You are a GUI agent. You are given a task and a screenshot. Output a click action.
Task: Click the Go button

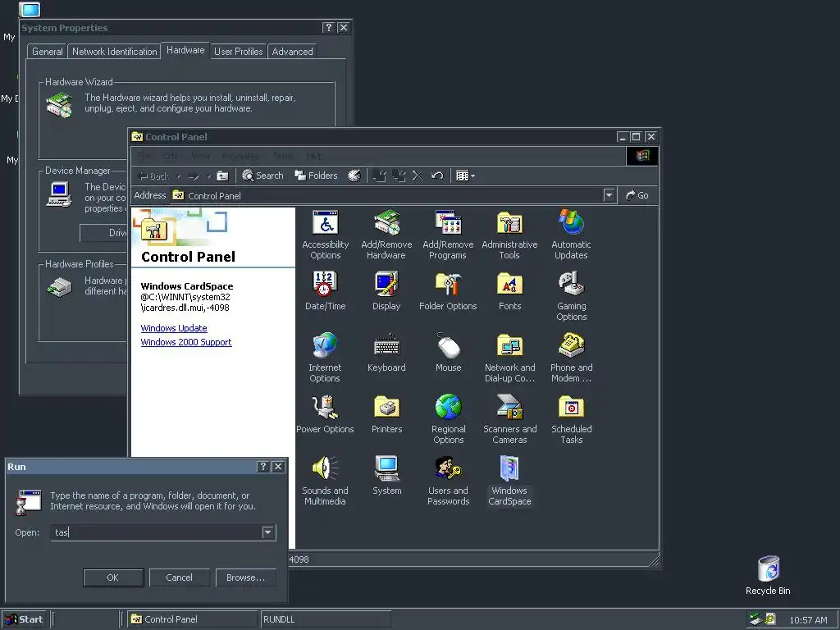(x=637, y=195)
